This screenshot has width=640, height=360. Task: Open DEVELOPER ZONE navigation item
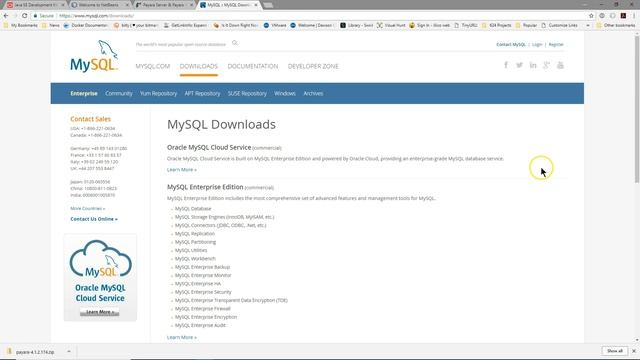pos(313,66)
